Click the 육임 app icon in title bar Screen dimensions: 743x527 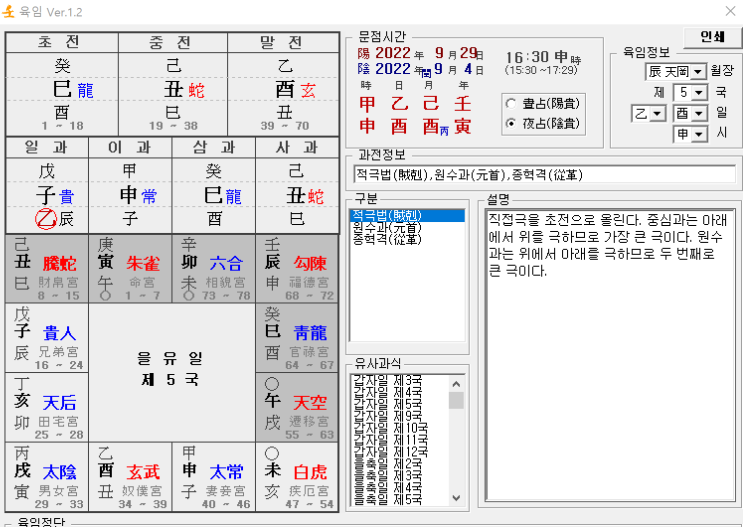(x=8, y=11)
